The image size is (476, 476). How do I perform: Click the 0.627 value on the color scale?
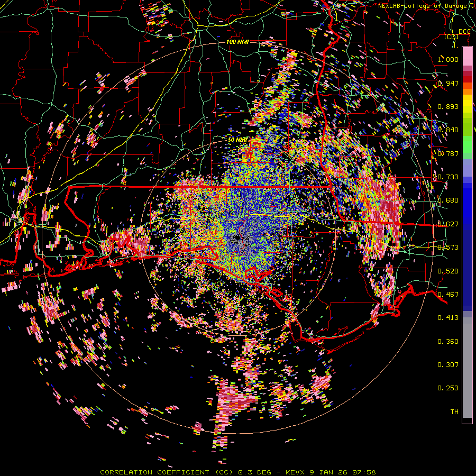tap(448, 224)
